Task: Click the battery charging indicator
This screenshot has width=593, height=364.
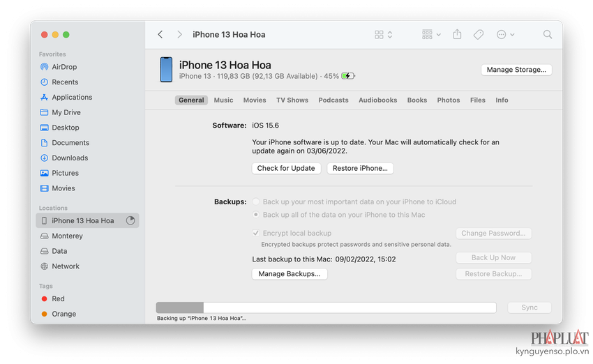Action: (x=348, y=76)
